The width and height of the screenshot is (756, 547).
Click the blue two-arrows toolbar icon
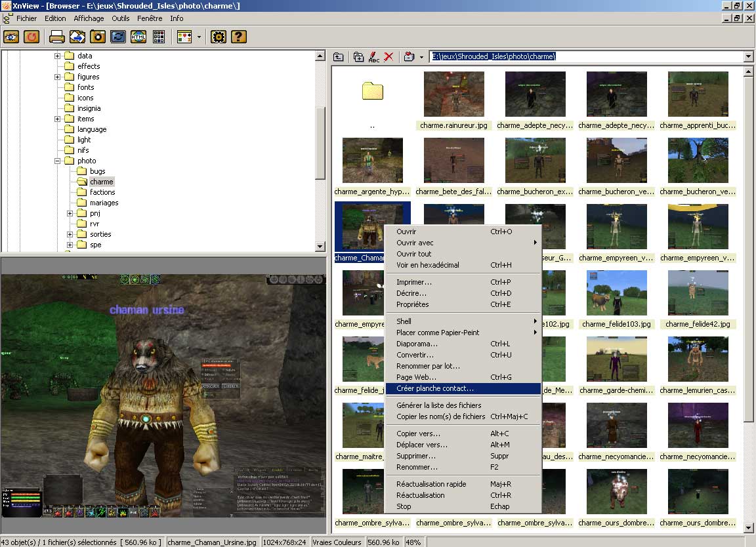tap(117, 37)
